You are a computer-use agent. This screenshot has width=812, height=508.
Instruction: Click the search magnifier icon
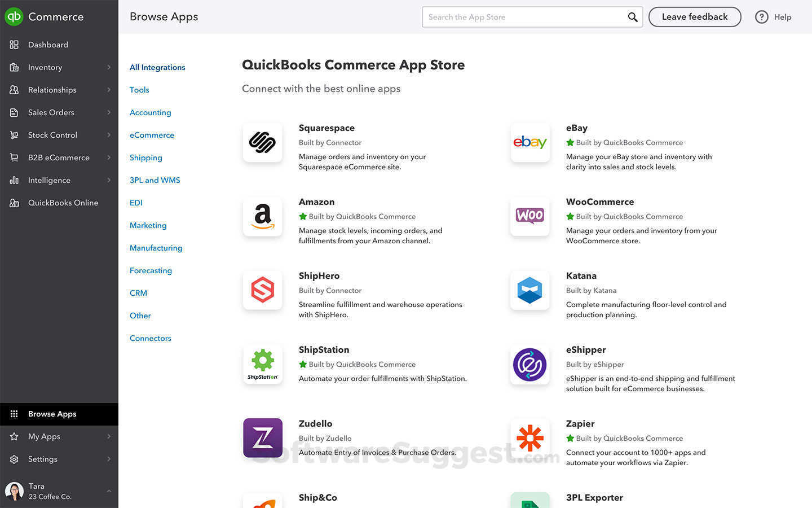click(633, 17)
